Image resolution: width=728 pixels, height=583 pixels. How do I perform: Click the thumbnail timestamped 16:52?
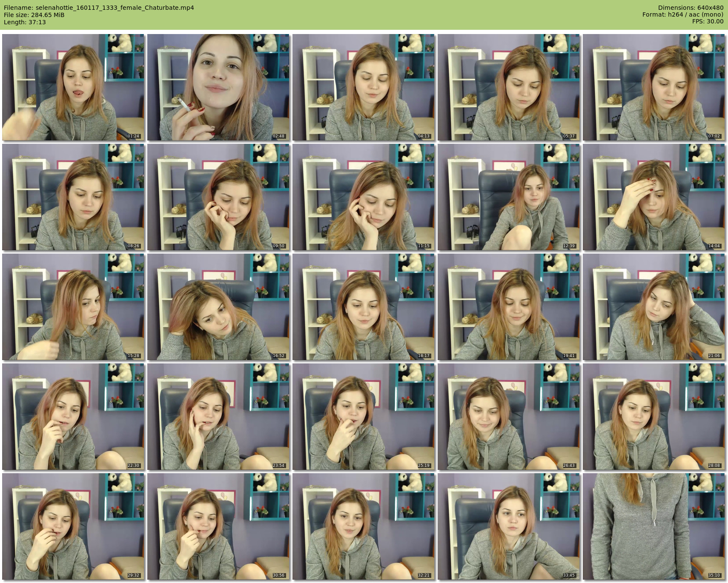[x=218, y=307]
